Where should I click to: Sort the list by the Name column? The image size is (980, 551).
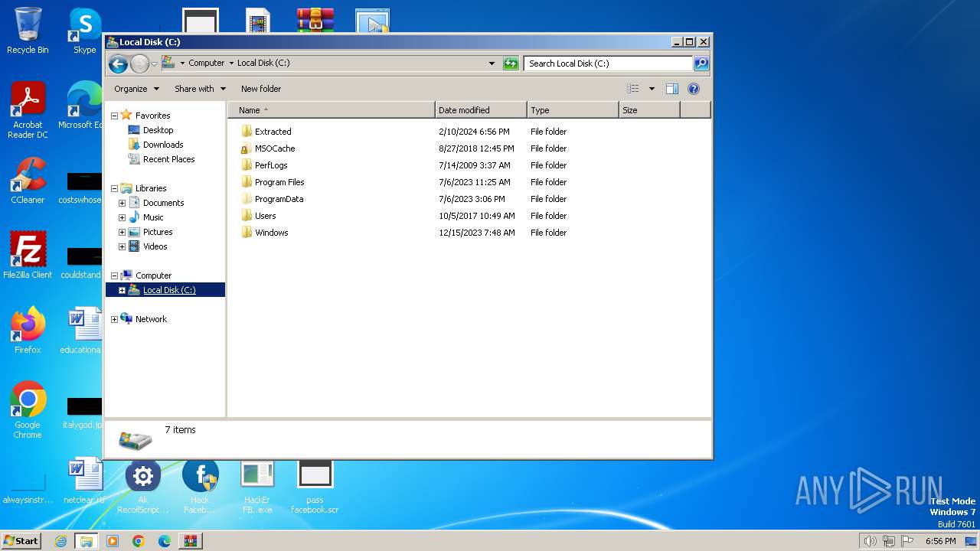pyautogui.click(x=331, y=110)
